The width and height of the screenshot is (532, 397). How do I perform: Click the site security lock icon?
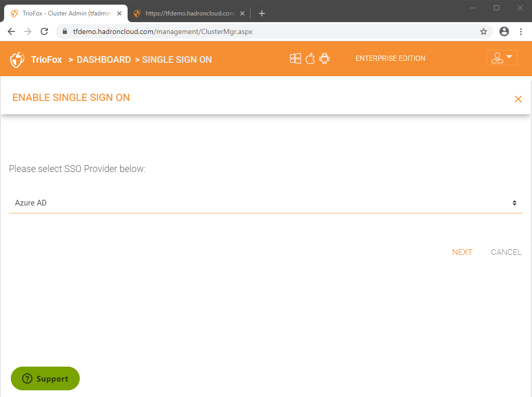[65, 31]
